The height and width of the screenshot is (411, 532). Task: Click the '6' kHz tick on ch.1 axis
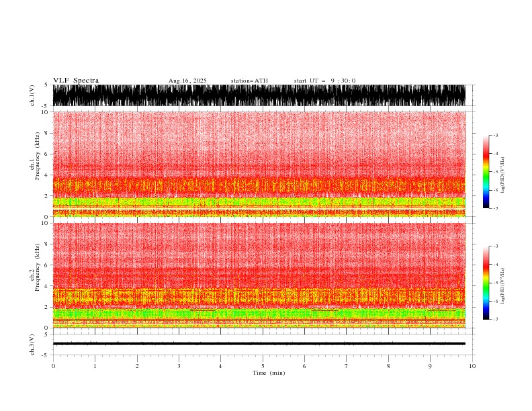coord(46,154)
